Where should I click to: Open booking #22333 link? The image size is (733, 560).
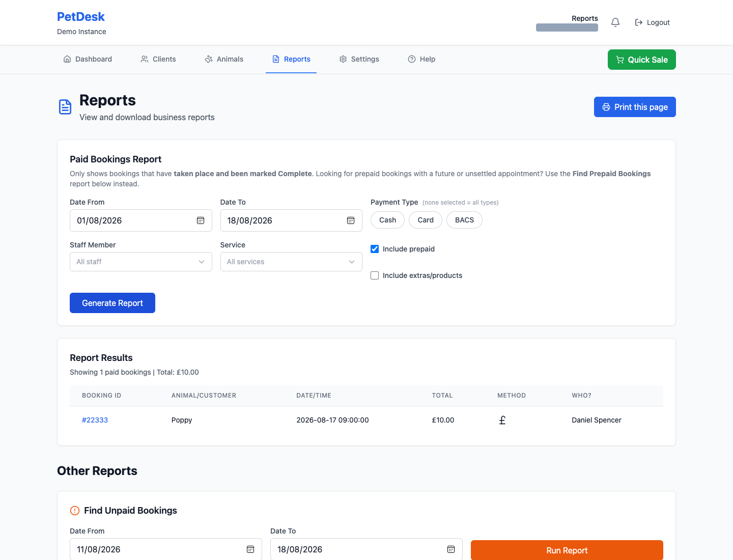(x=95, y=420)
